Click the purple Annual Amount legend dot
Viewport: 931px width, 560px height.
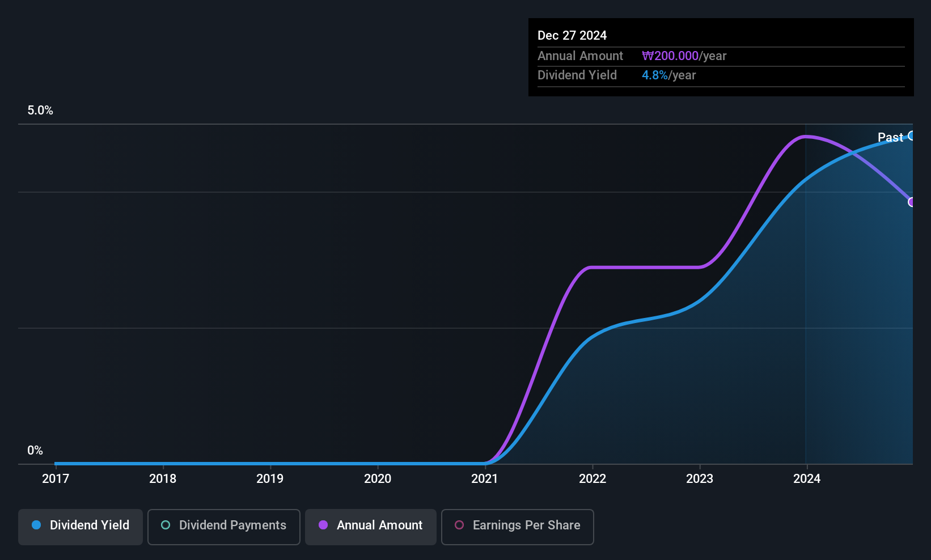323,525
